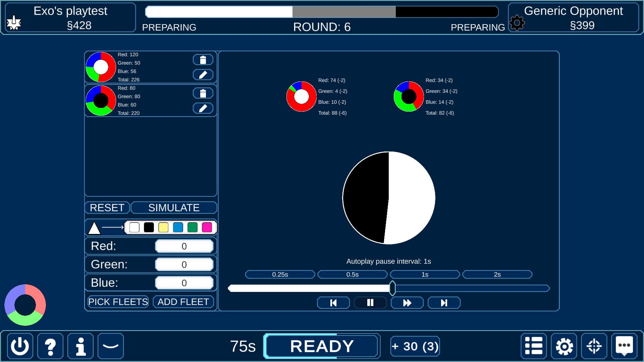Open the list panel icon bottom right
This screenshot has width=644, height=362.
[534, 346]
